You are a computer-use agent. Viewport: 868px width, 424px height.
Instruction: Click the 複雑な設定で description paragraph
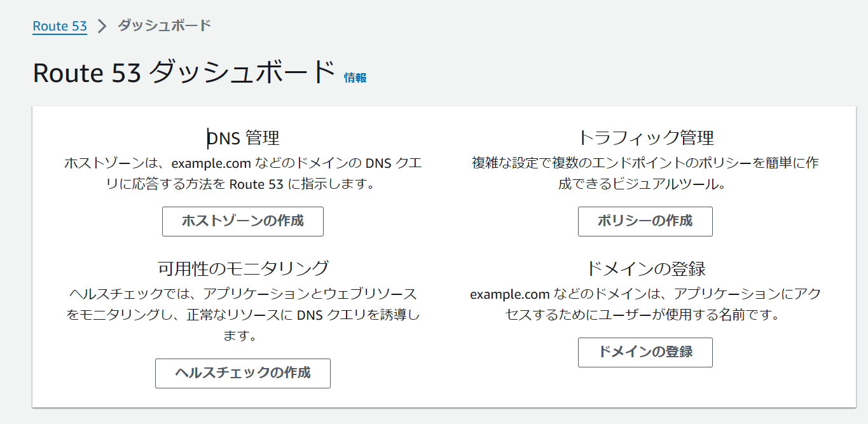click(x=645, y=174)
